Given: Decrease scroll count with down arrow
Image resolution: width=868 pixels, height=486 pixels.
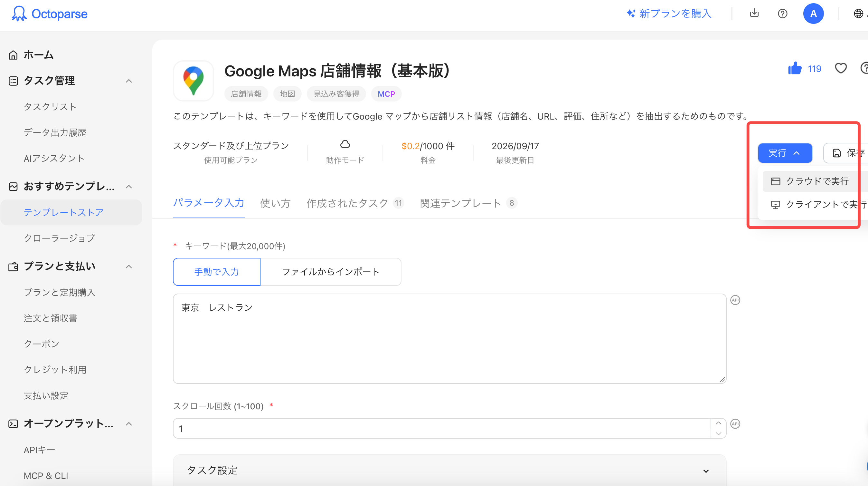Looking at the screenshot, I should pos(718,434).
